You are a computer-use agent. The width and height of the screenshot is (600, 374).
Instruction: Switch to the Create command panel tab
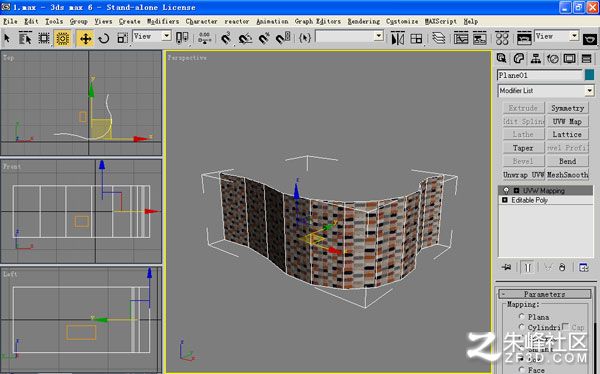click(x=502, y=58)
